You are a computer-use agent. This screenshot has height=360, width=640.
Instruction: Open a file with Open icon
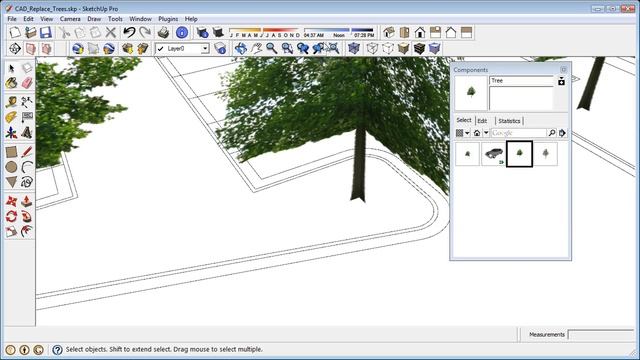pyautogui.click(x=31, y=33)
